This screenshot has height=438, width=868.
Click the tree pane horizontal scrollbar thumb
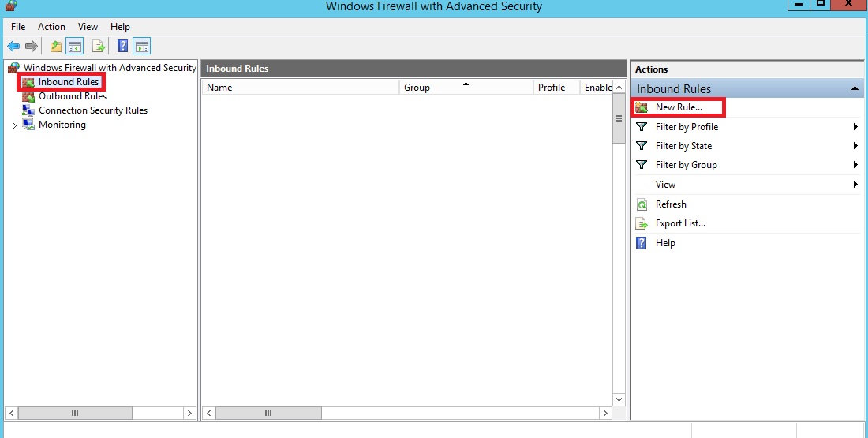pyautogui.click(x=75, y=413)
